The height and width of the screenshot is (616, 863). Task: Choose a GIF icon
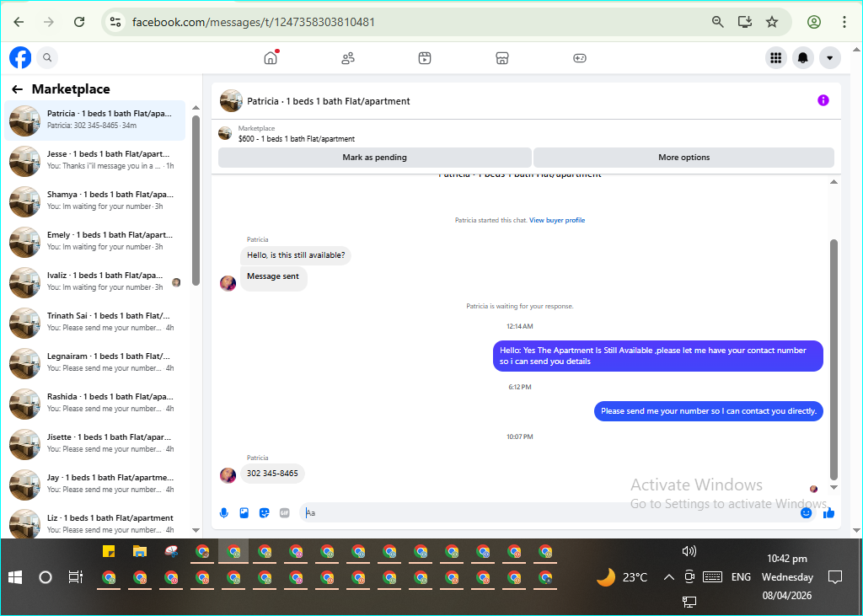pyautogui.click(x=285, y=513)
